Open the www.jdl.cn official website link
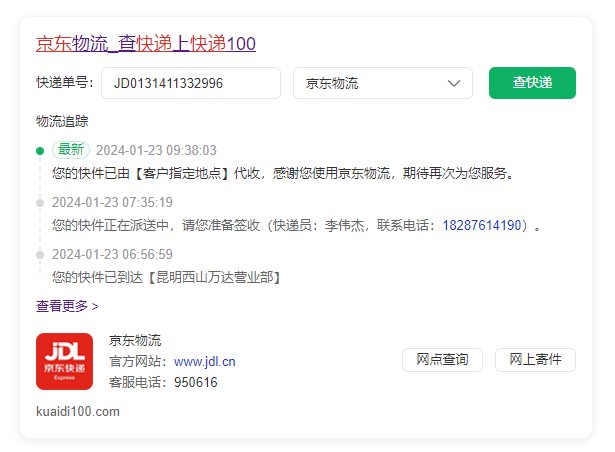Image resolution: width=615 pixels, height=452 pixels. click(205, 361)
